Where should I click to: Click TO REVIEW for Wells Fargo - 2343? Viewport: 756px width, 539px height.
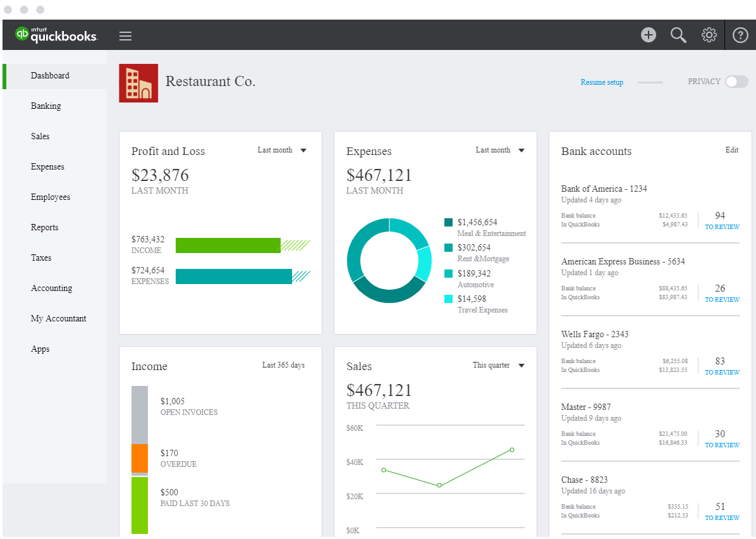tap(721, 372)
